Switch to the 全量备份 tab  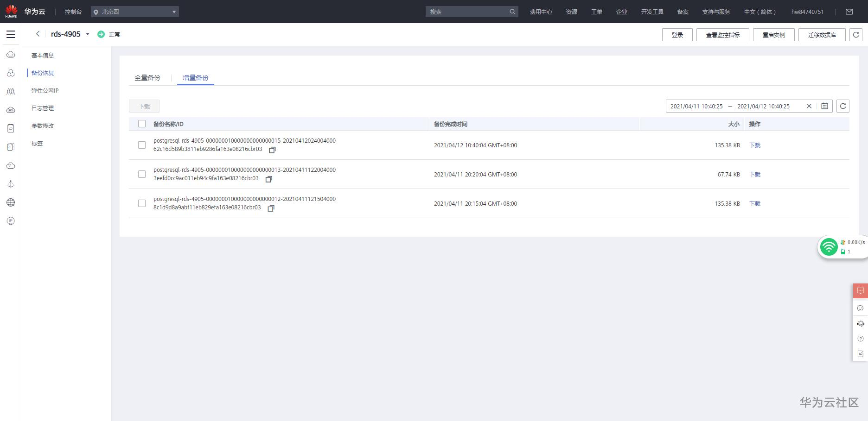[147, 78]
